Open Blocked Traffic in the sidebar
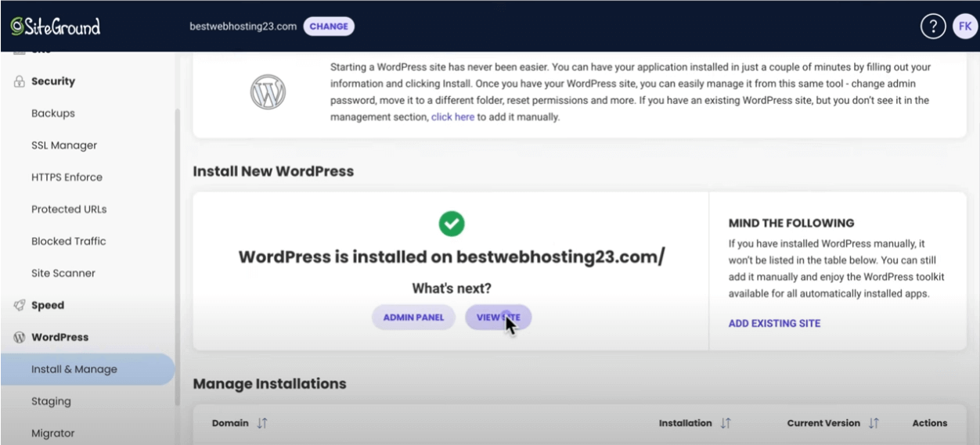 pos(69,242)
